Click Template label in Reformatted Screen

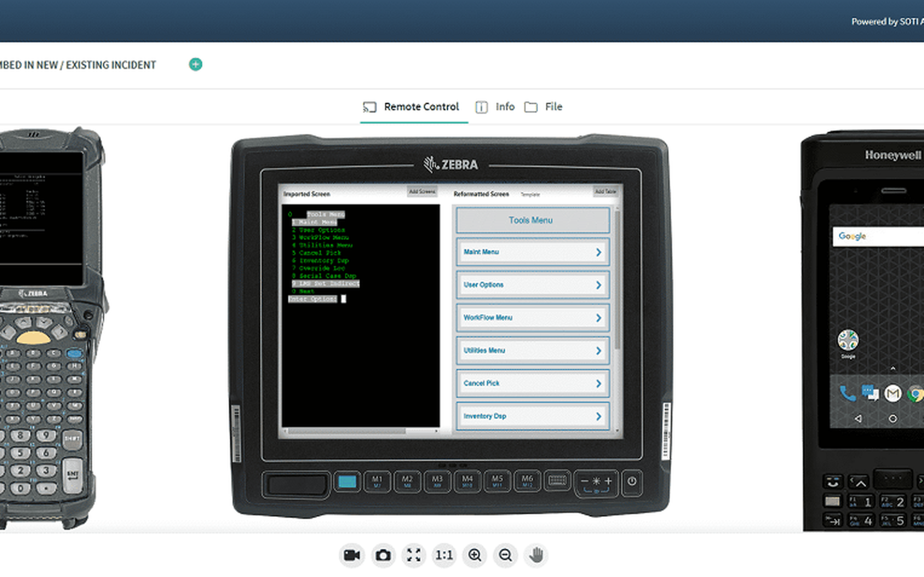[x=530, y=194]
